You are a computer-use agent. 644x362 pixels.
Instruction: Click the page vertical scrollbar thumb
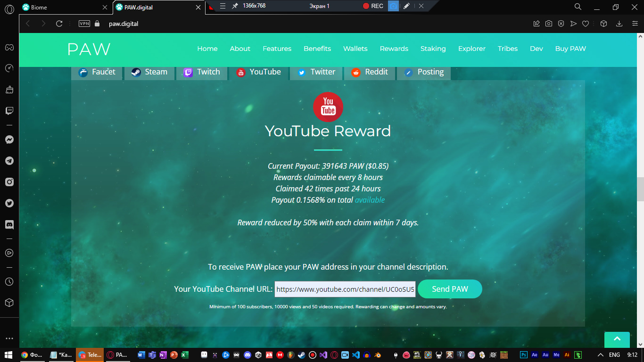(640, 189)
